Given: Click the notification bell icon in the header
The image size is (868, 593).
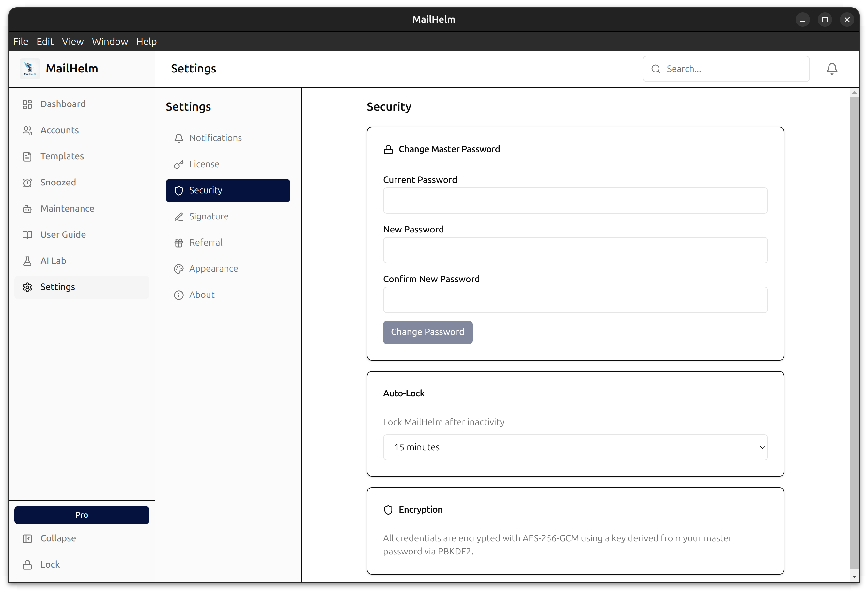Looking at the screenshot, I should tap(832, 69).
